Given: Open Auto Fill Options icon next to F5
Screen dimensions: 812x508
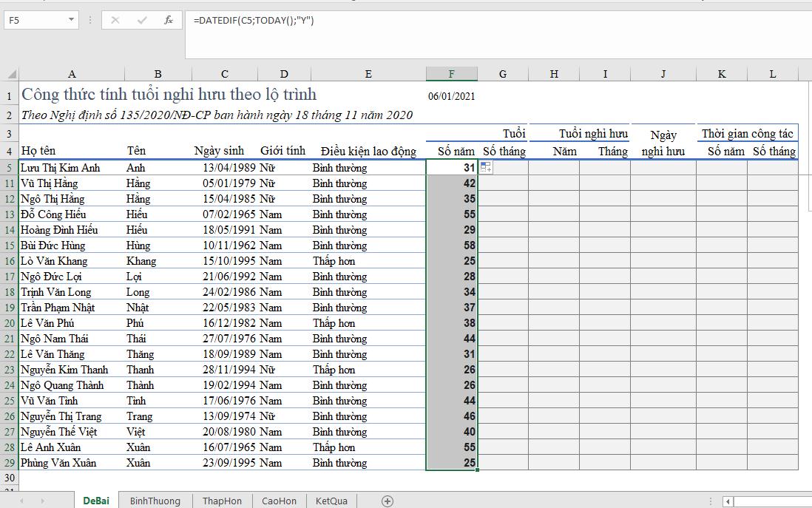Looking at the screenshot, I should click(x=486, y=167).
